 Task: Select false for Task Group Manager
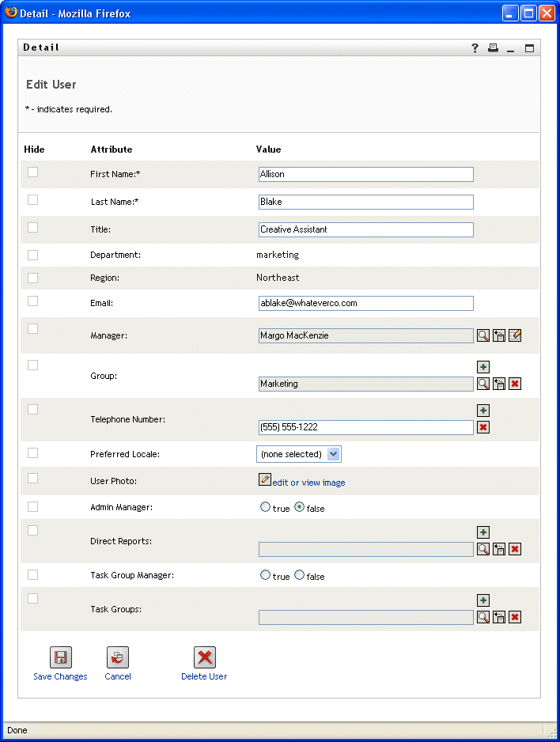click(x=299, y=576)
